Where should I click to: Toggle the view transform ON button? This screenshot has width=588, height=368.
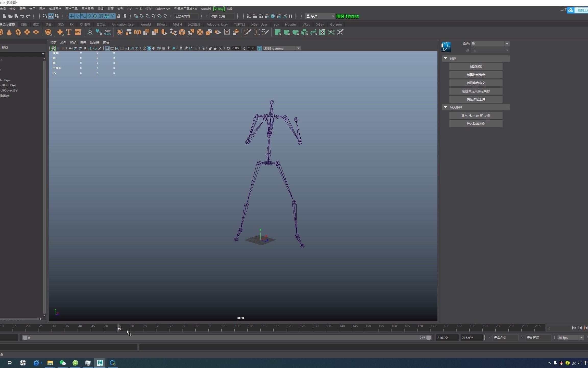coord(260,48)
